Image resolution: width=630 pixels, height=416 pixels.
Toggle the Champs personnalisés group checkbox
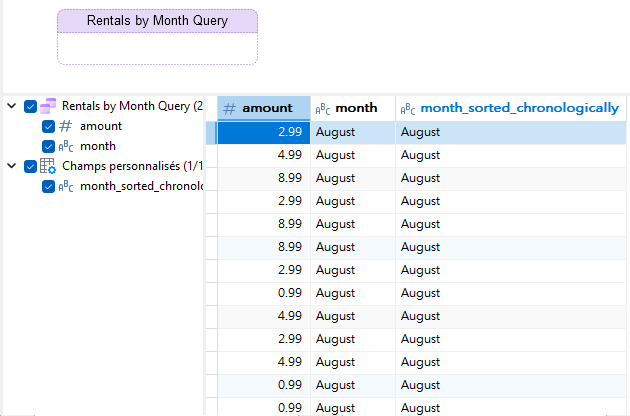(x=30, y=166)
